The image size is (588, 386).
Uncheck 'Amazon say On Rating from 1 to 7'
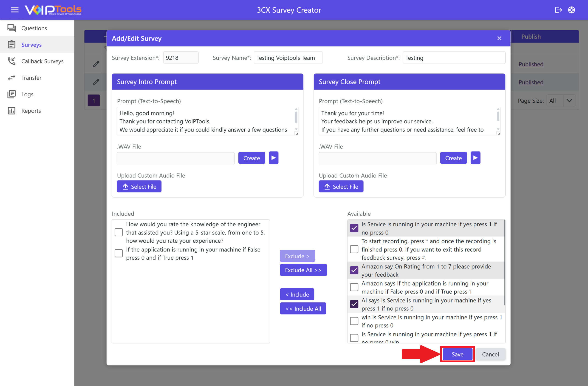(x=354, y=270)
